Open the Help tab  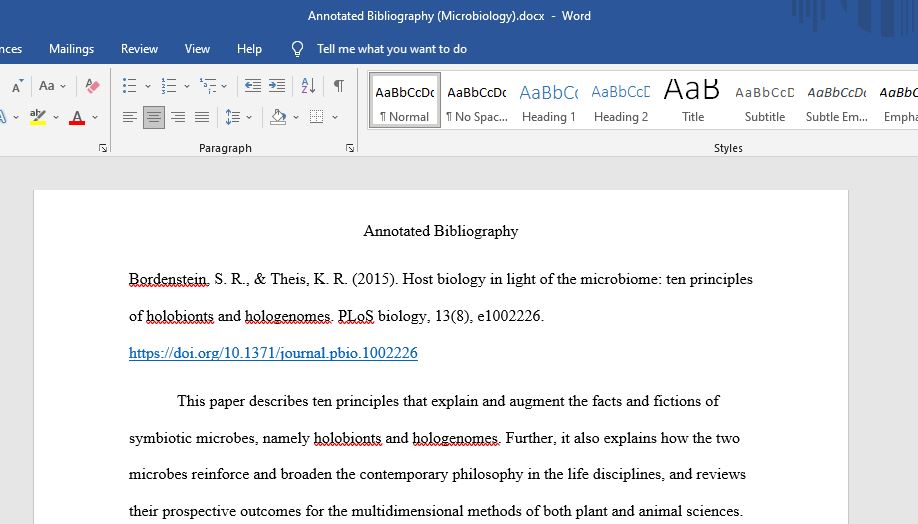point(249,49)
